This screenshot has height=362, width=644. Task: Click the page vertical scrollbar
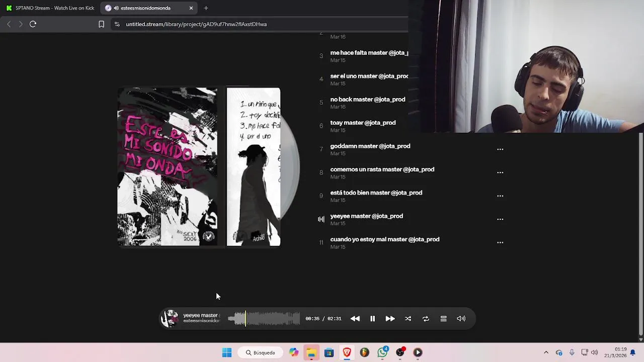[640, 234]
